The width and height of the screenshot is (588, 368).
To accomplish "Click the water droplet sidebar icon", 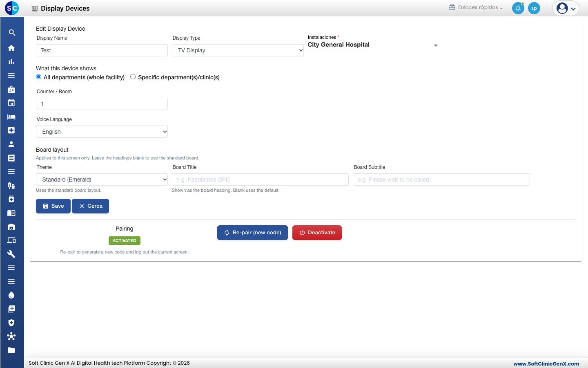I will tap(11, 295).
